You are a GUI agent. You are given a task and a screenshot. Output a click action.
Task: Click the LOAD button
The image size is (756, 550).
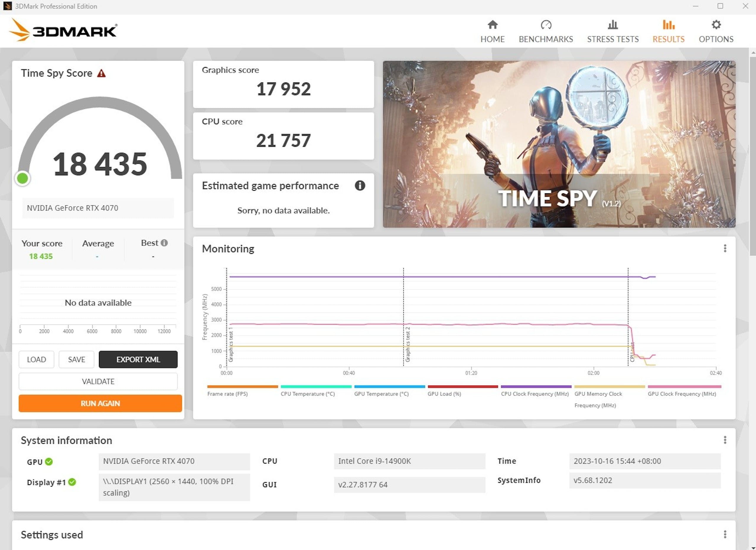coord(36,359)
